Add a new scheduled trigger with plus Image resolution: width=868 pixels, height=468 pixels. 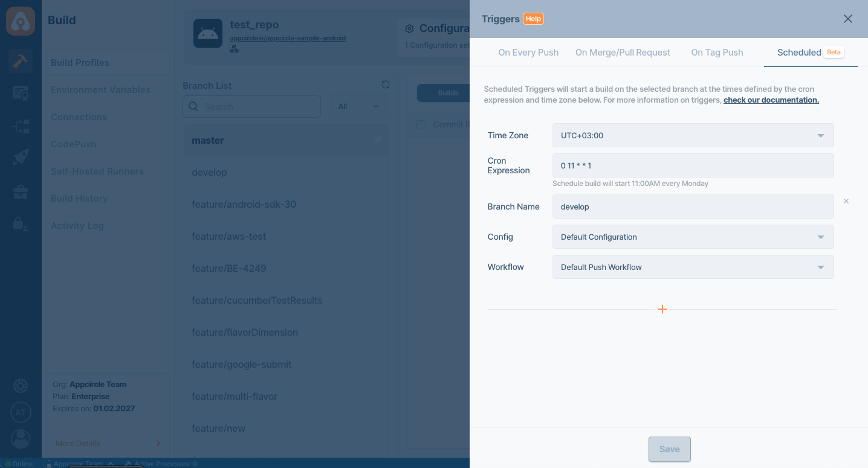point(662,309)
